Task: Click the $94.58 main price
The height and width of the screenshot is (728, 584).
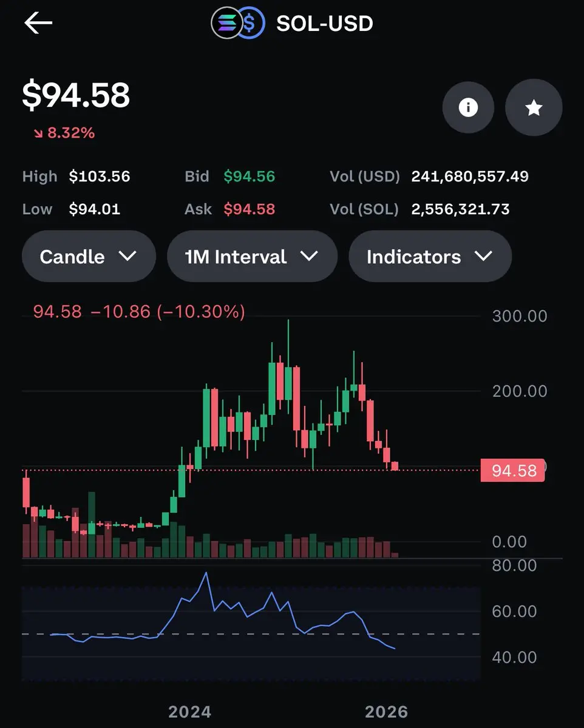Action: tap(76, 95)
